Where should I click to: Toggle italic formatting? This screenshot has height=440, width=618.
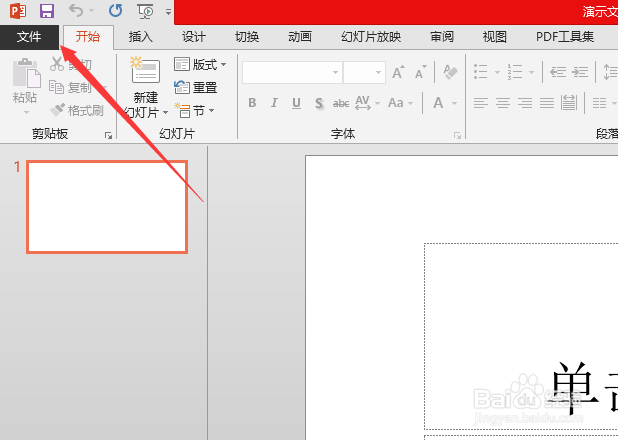click(274, 103)
